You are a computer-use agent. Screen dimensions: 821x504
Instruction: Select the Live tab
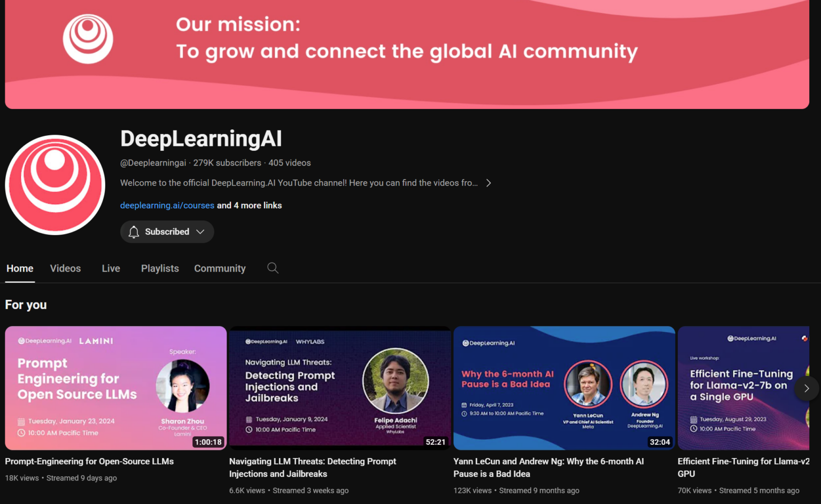[111, 268]
